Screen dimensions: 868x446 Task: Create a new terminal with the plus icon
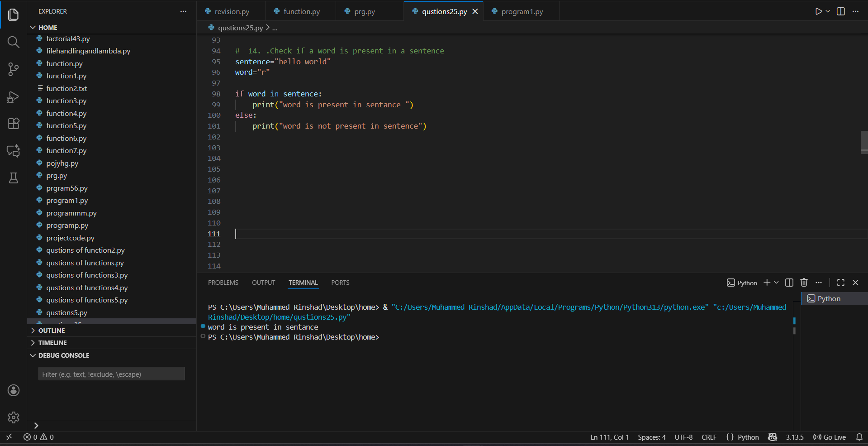(767, 282)
